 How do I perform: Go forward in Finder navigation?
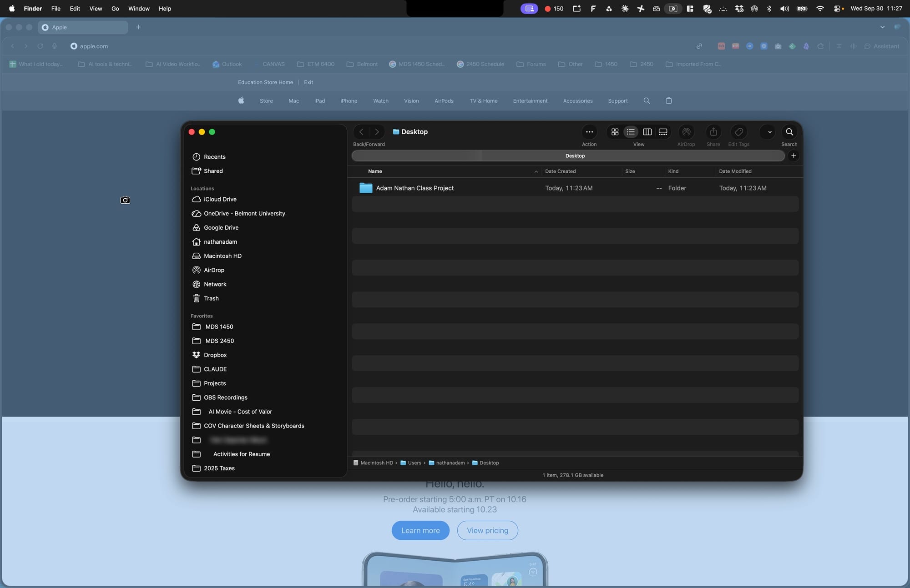(377, 132)
